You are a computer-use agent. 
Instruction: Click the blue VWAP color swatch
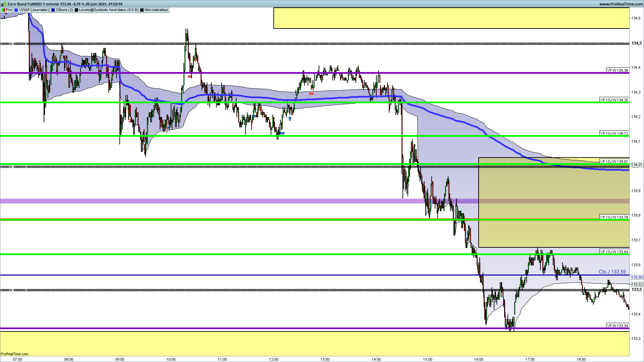[x=16, y=10]
